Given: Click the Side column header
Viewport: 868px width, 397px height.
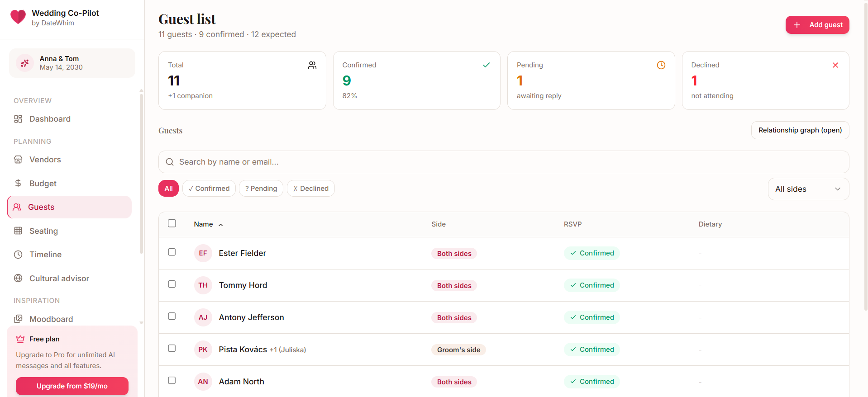Looking at the screenshot, I should [439, 224].
